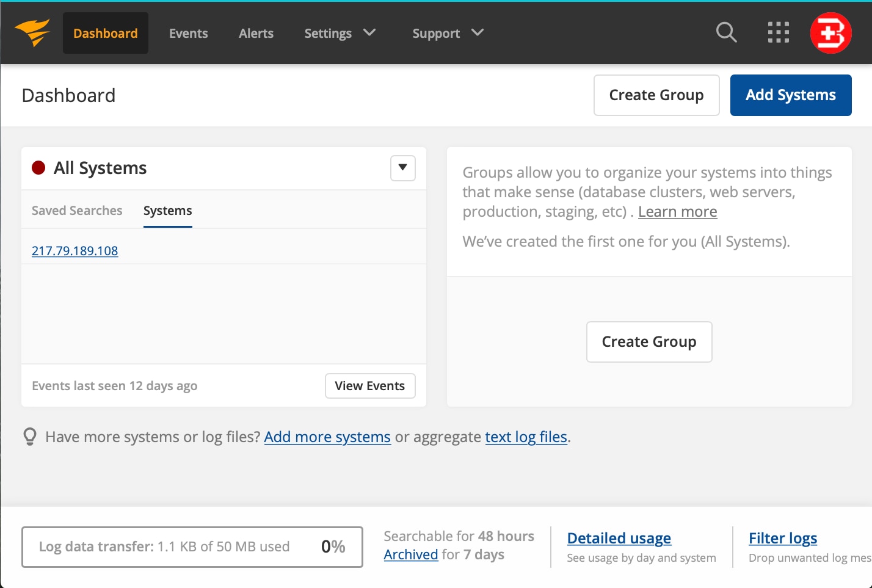This screenshot has width=872, height=588.
Task: Open the app switcher grid icon
Action: (x=778, y=32)
